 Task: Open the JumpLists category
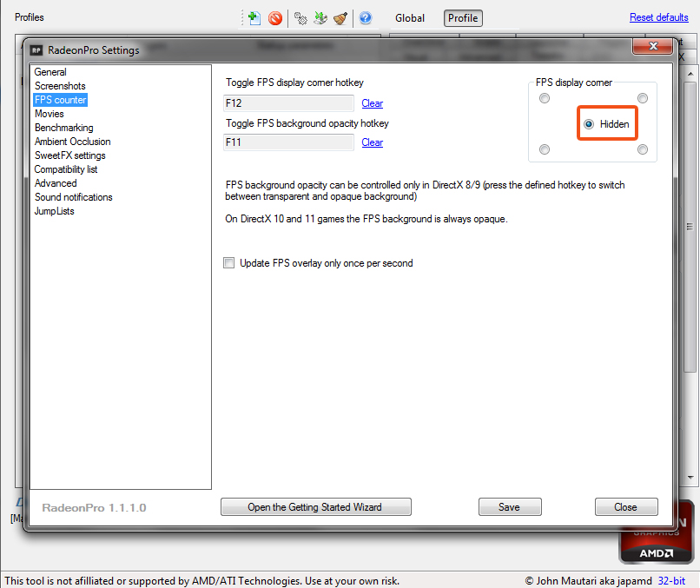(54, 211)
